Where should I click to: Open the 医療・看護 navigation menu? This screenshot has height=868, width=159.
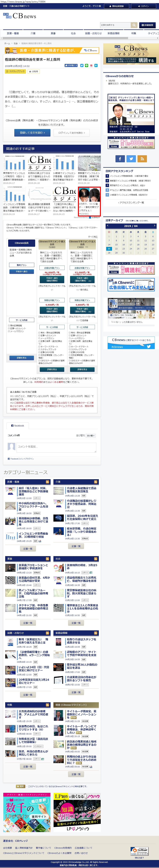13,33
